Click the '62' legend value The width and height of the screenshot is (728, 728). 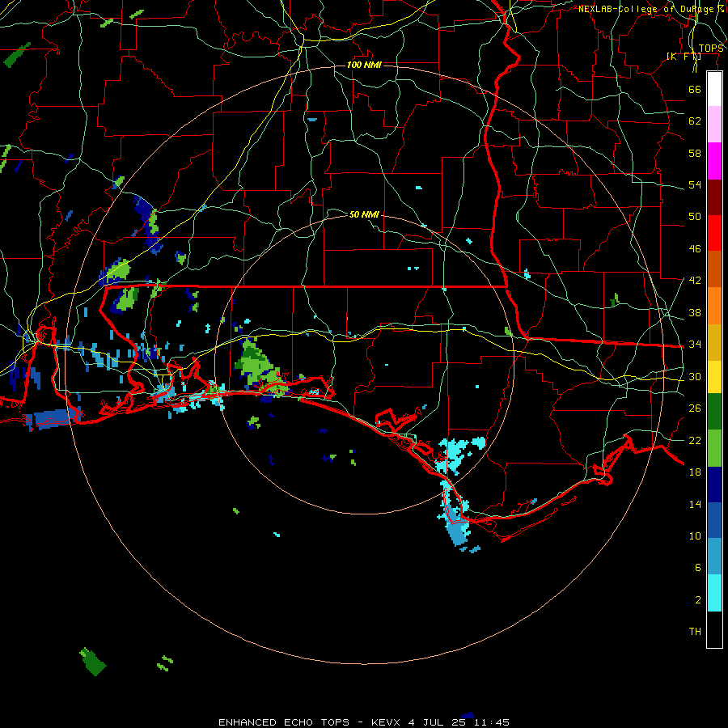695,121
